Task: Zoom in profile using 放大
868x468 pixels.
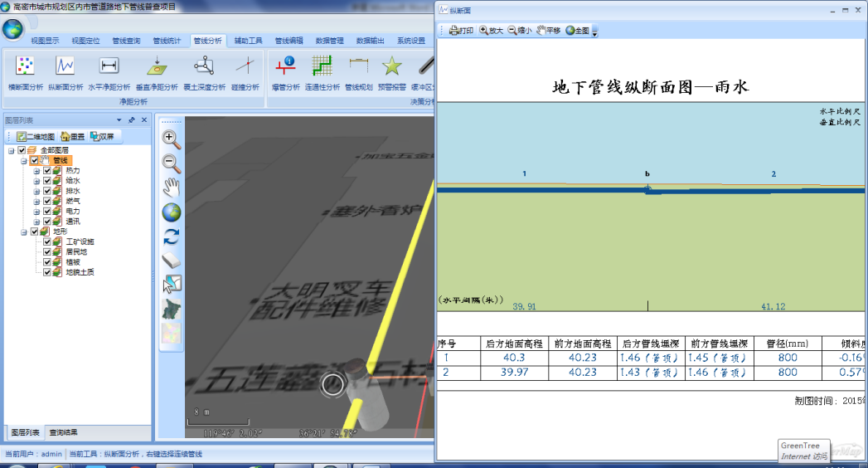Action: [491, 31]
